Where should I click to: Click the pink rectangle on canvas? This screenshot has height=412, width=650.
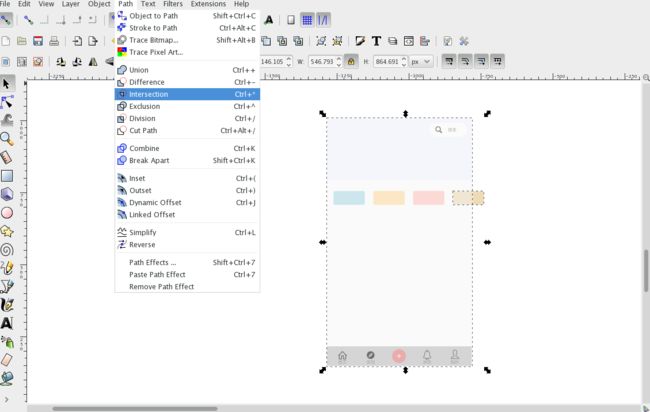pyautogui.click(x=429, y=198)
